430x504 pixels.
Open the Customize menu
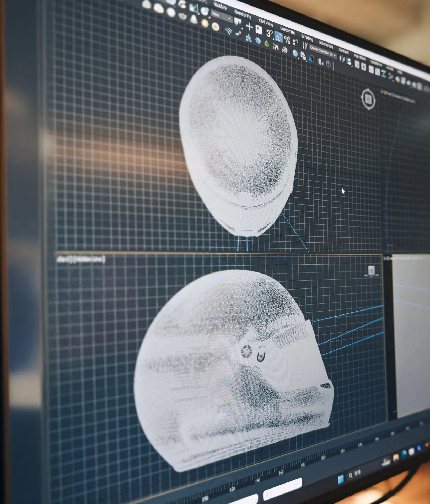click(287, 30)
